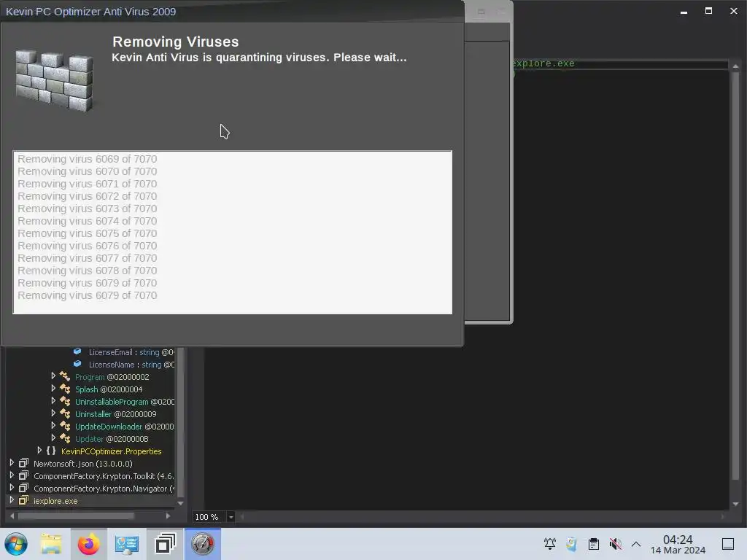Select the UpdateDownloader tree row
This screenshot has width=747, height=560.
pyautogui.click(x=90, y=427)
